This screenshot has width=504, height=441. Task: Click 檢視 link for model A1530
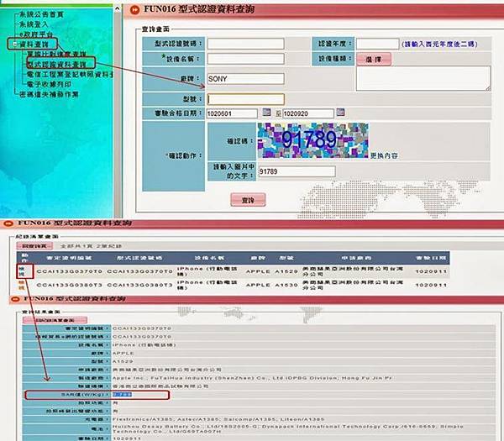22,285
